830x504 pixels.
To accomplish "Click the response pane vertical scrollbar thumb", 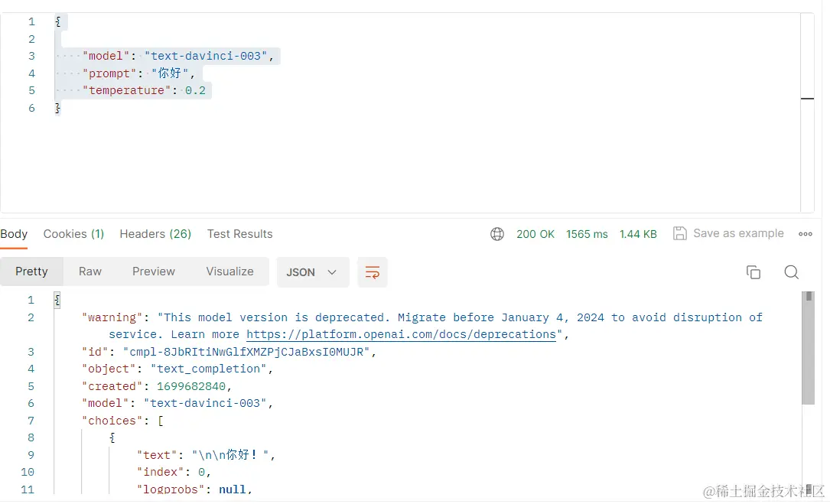I will 809,350.
